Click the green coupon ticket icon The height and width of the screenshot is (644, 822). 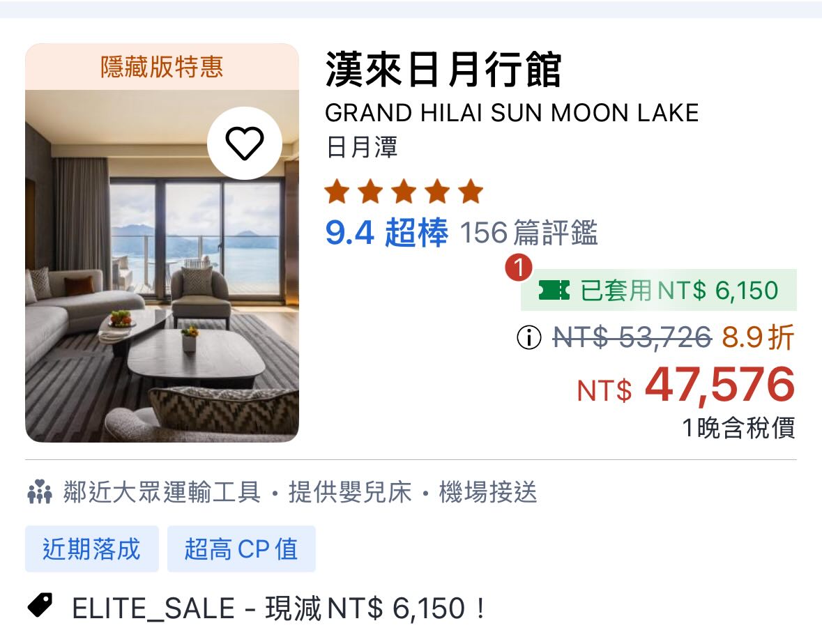[x=554, y=291]
